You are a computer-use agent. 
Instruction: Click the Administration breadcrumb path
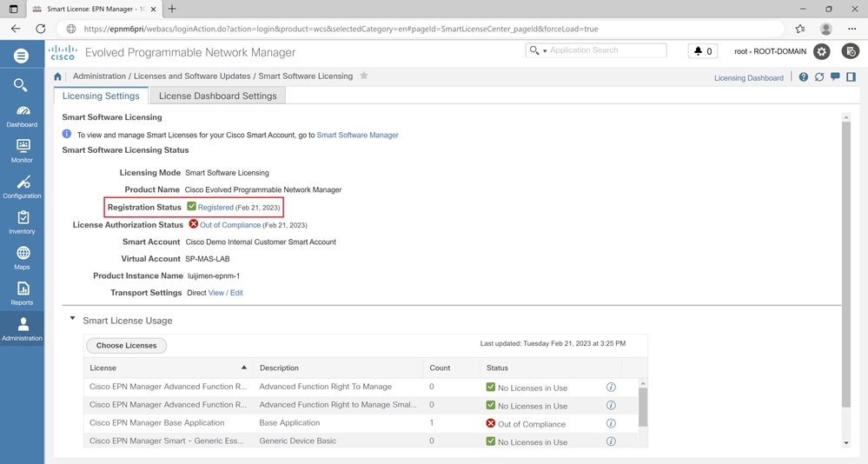point(100,76)
